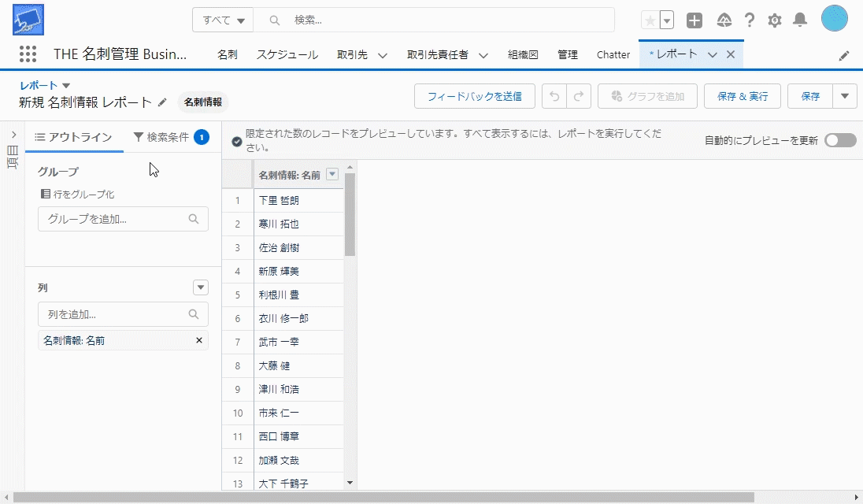
Task: Open the 管理 tab
Action: point(568,54)
